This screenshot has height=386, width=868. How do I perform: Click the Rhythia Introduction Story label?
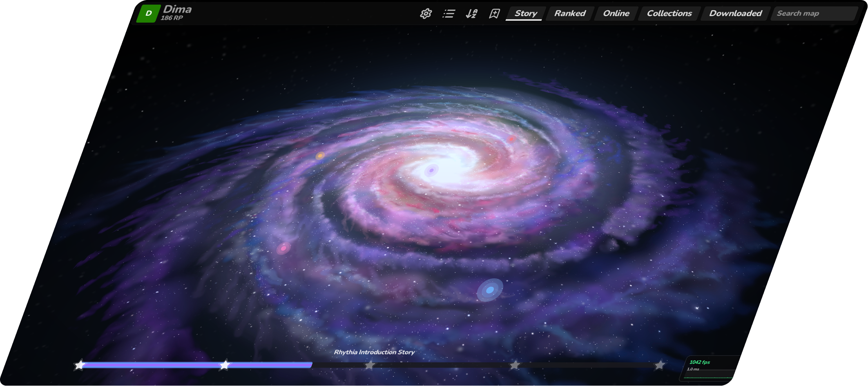tap(374, 352)
